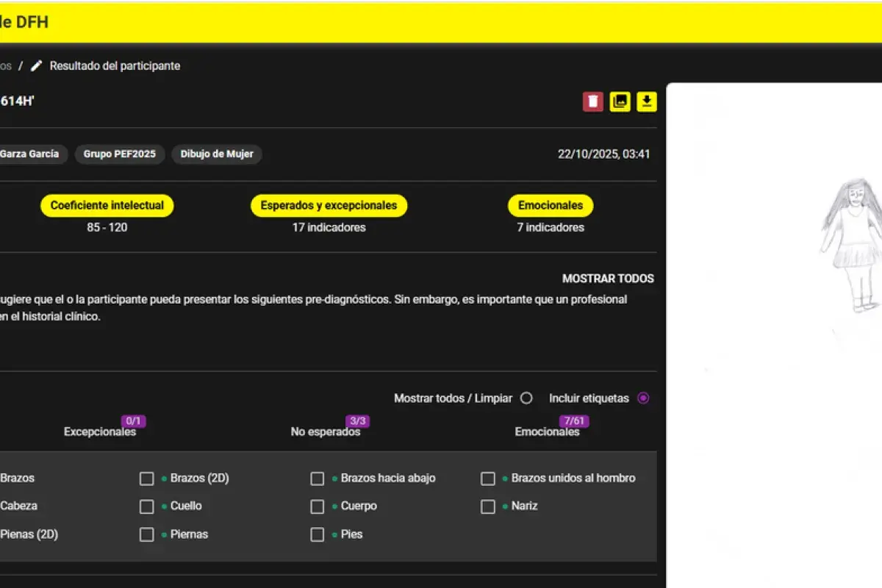
Task: Toggle the Incluir etiquetas radio button
Action: pyautogui.click(x=643, y=398)
